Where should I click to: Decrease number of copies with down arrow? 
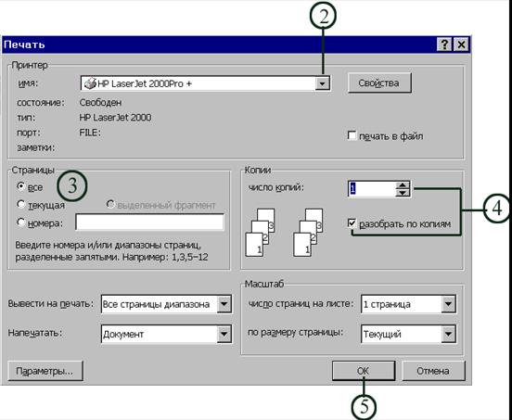[403, 193]
